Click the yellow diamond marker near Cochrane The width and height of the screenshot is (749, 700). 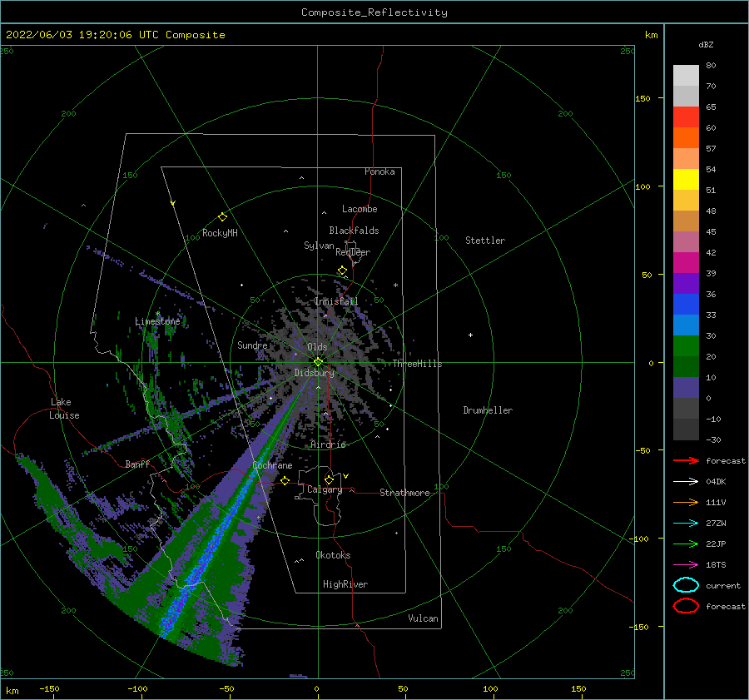point(285,480)
